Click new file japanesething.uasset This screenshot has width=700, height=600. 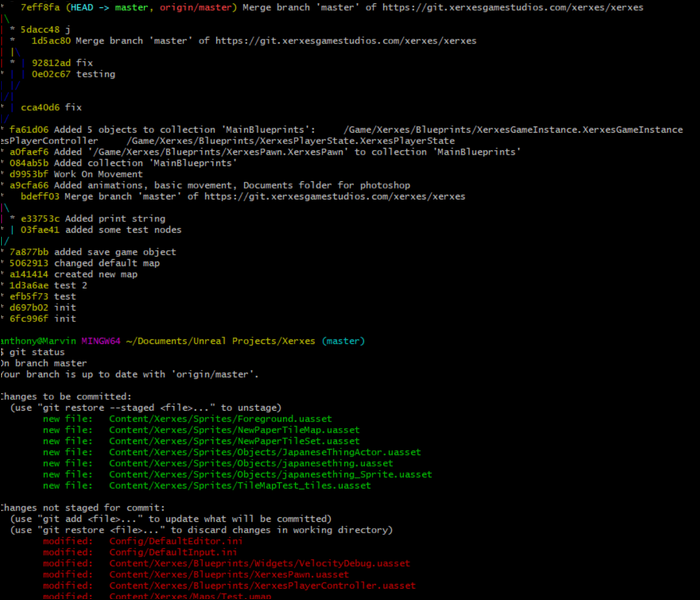(x=218, y=463)
